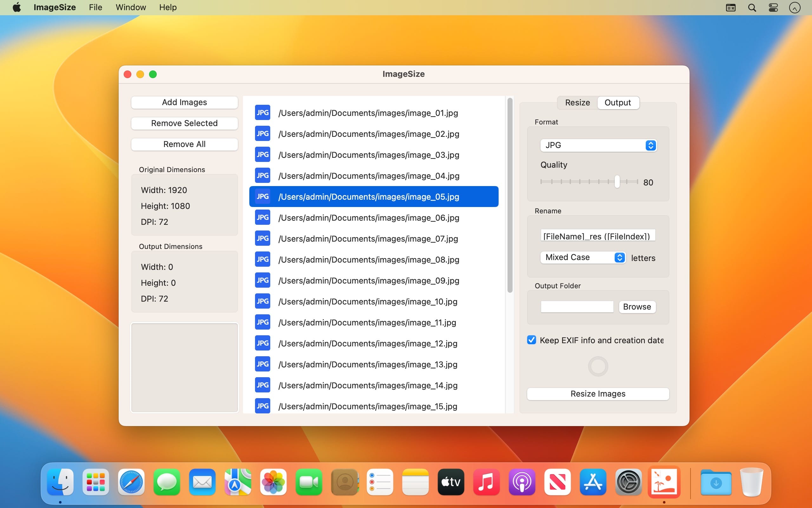Screen dimensions: 812x508
Task: Open the File menu
Action: pos(95,7)
